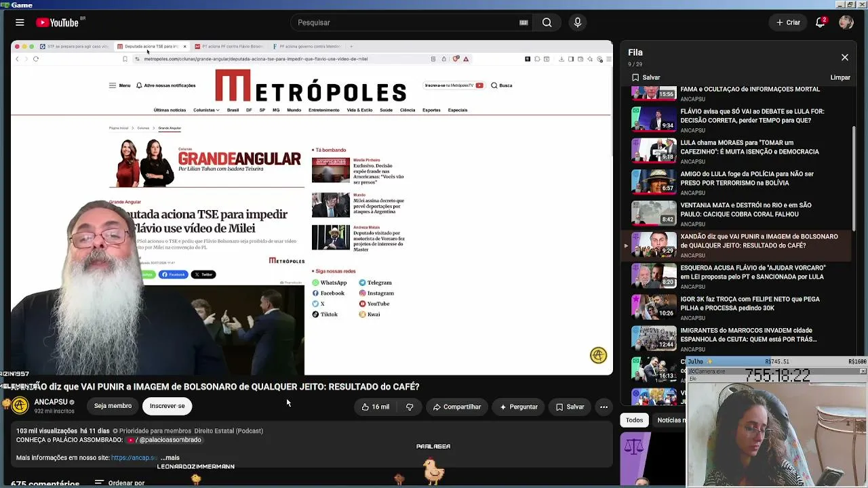Click the 'Deputada aciona TSE' browser tab

point(152,47)
